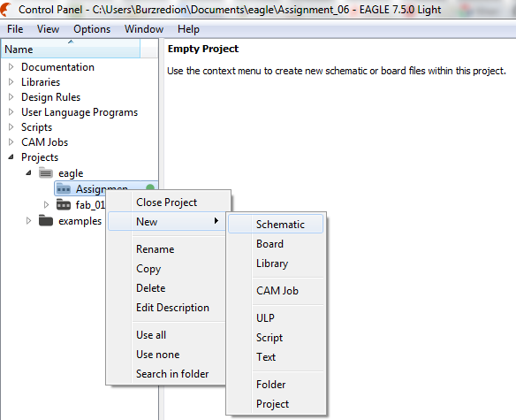The image size is (516, 420).
Task: Choose Use none in context menu
Action: (166, 354)
